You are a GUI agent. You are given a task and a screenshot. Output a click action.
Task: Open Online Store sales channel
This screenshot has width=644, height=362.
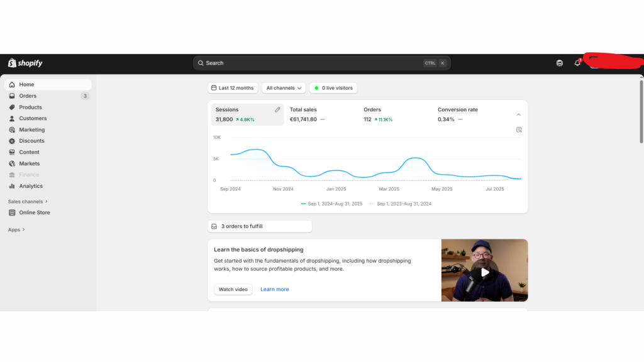34,212
